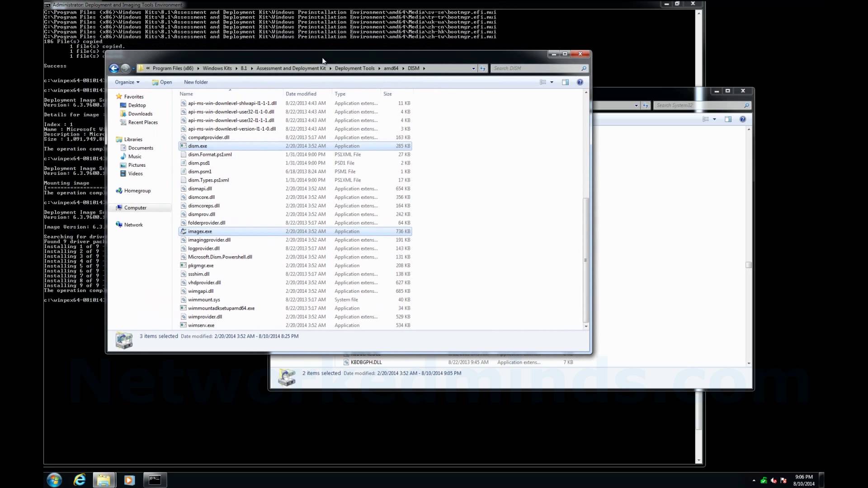Open the recent pages dropdown next to Forward
This screenshot has height=488, width=868.
133,69
